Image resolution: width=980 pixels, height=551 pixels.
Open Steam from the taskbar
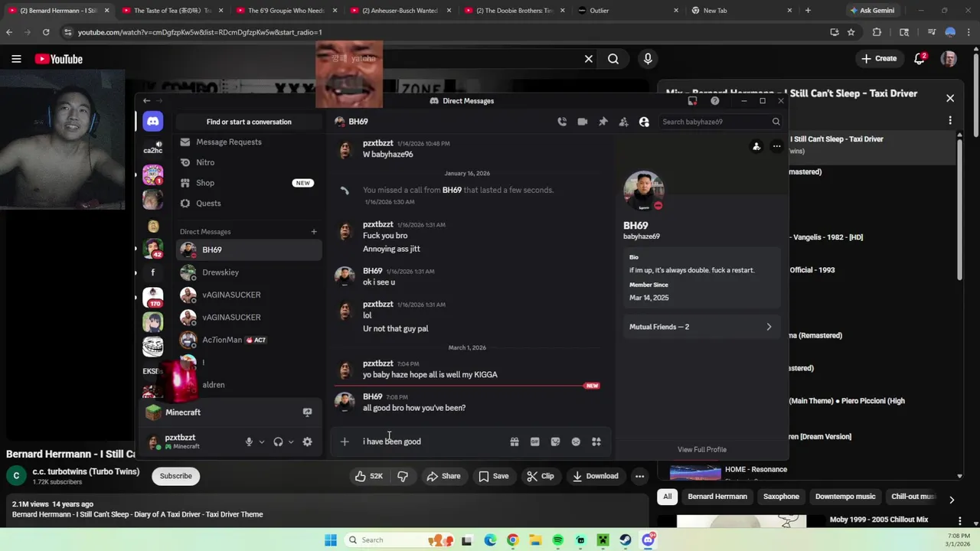[x=626, y=540]
